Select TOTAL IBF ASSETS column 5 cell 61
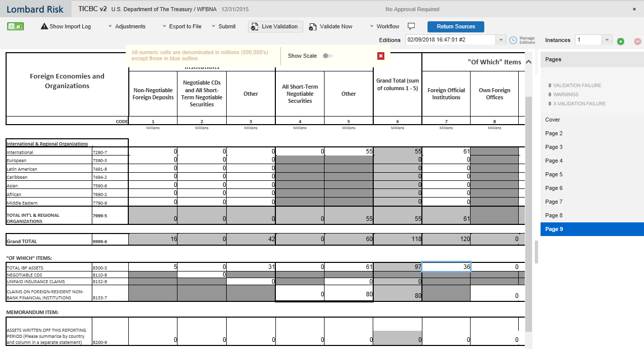This screenshot has width=644, height=349. (x=348, y=267)
